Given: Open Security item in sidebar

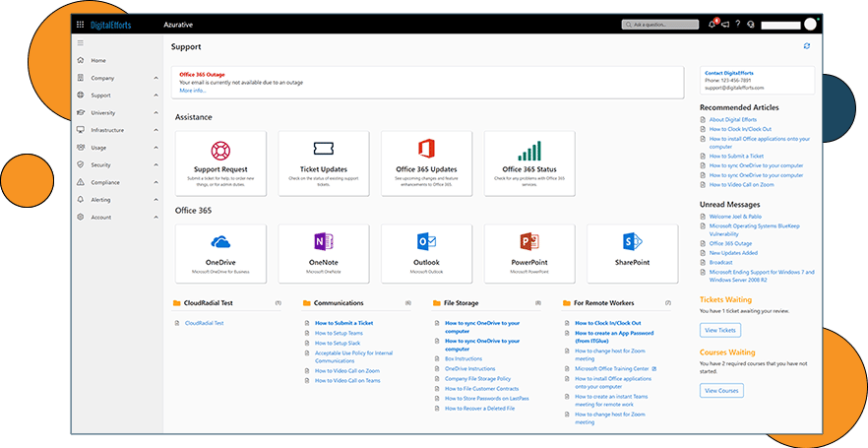Looking at the screenshot, I should click(100, 165).
